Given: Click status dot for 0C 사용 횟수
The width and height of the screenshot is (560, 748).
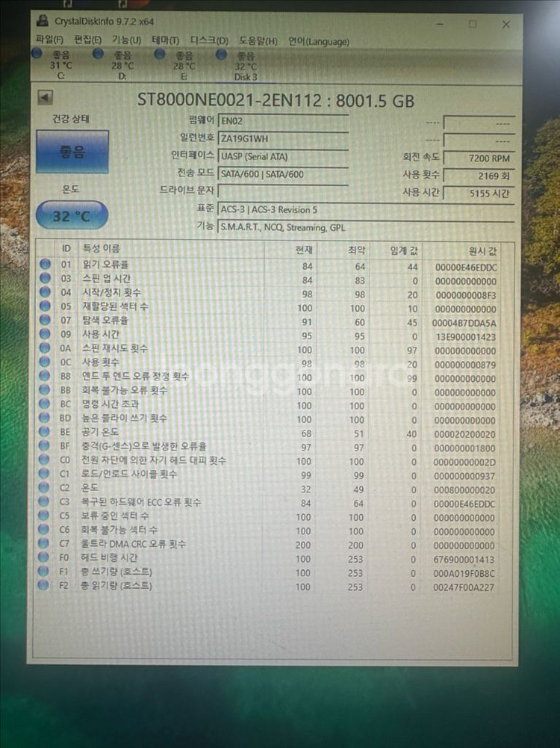Looking at the screenshot, I should tap(45, 362).
